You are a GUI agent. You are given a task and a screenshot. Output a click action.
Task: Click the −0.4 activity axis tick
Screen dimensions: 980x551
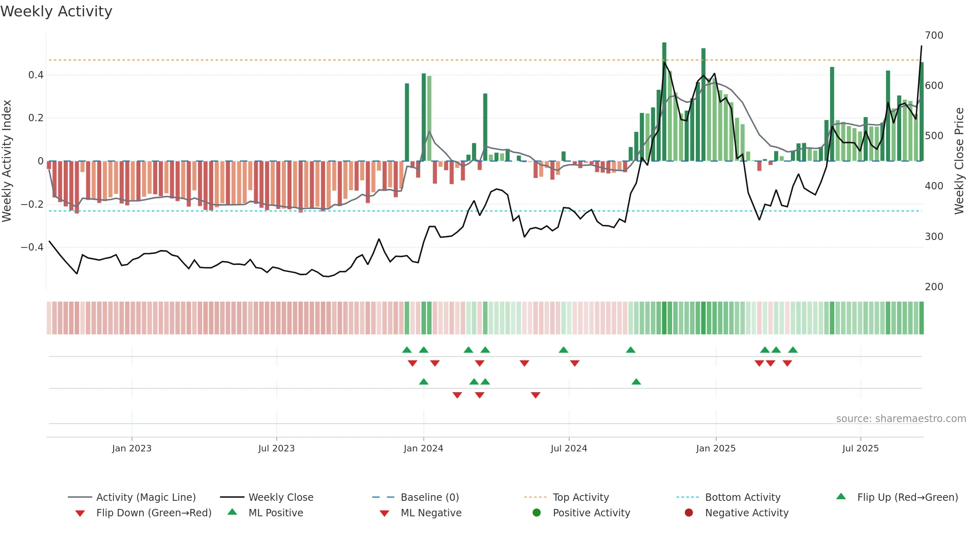point(32,247)
